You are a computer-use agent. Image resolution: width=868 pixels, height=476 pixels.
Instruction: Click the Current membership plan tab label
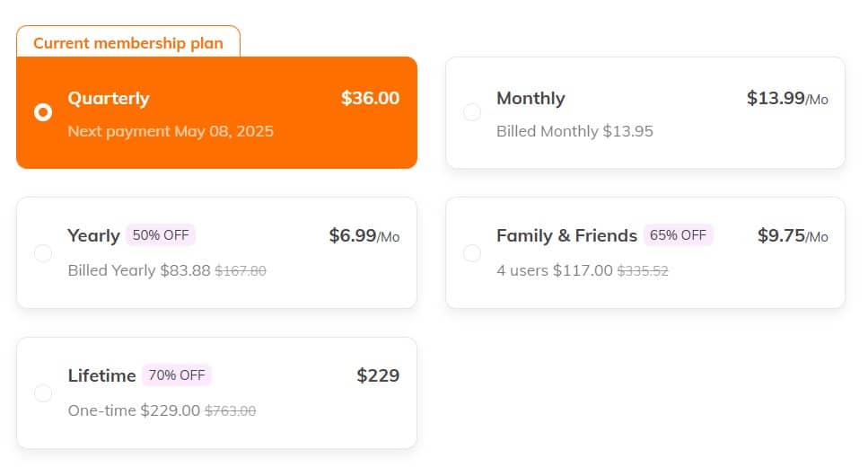(128, 42)
